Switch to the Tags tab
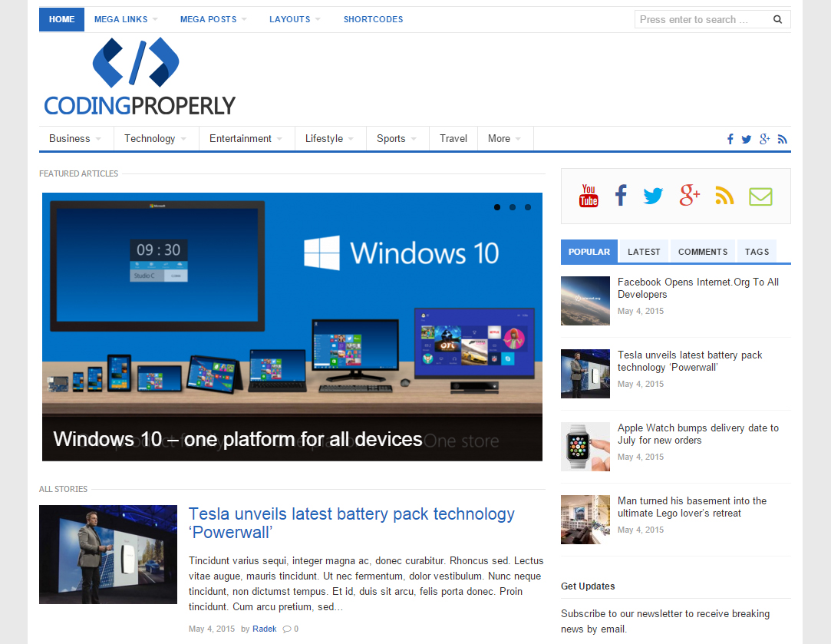831x644 pixels. (x=757, y=252)
